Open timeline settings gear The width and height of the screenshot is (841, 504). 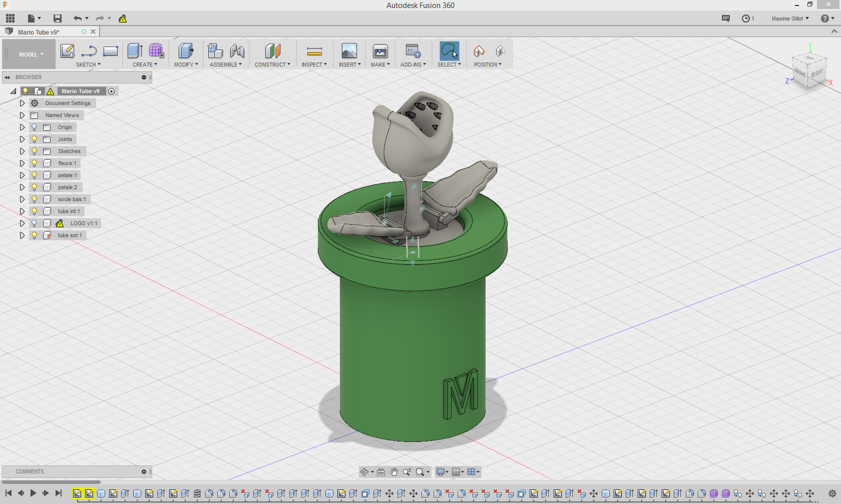tap(832, 493)
